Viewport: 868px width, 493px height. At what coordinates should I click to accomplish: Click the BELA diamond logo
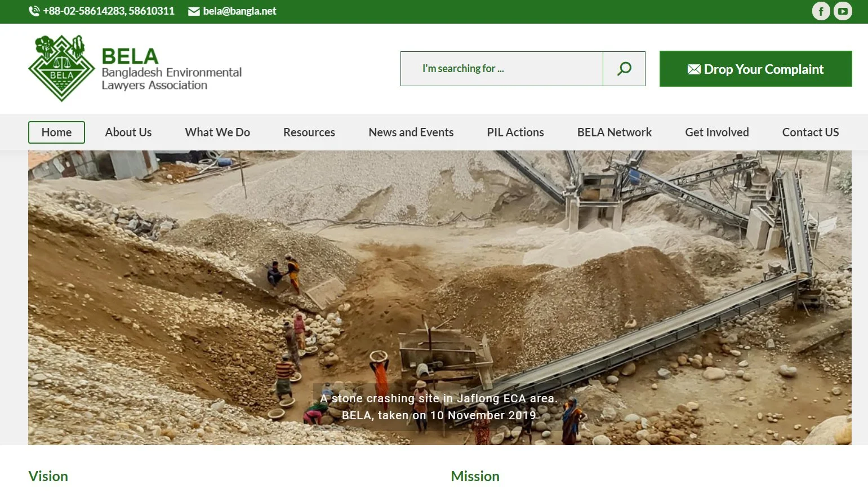[x=61, y=69]
